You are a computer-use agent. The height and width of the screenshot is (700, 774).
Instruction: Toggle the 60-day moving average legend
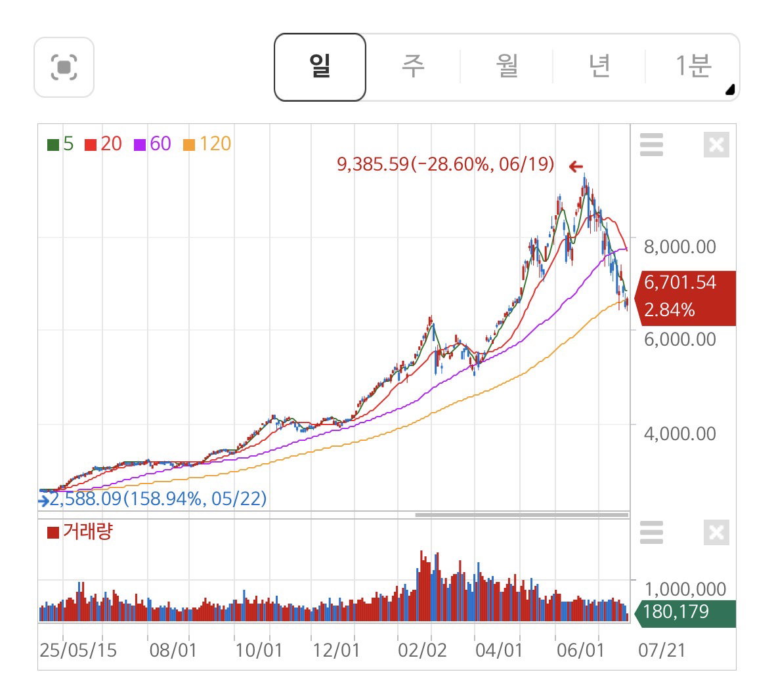click(x=152, y=144)
